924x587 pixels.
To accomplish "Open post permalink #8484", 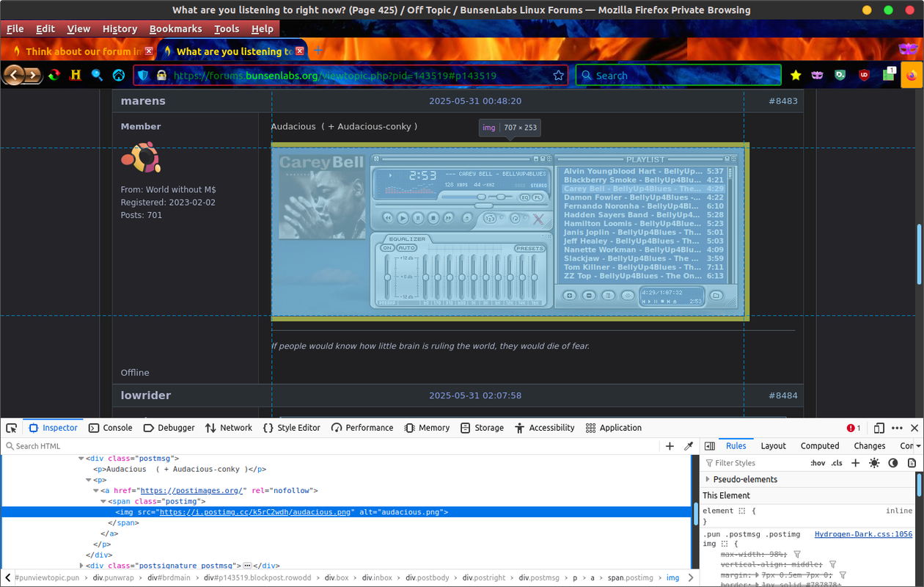I will tap(782, 395).
